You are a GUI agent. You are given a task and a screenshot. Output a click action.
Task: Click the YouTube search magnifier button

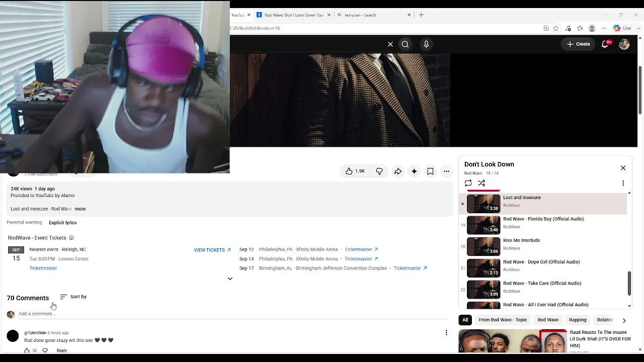pos(405,44)
